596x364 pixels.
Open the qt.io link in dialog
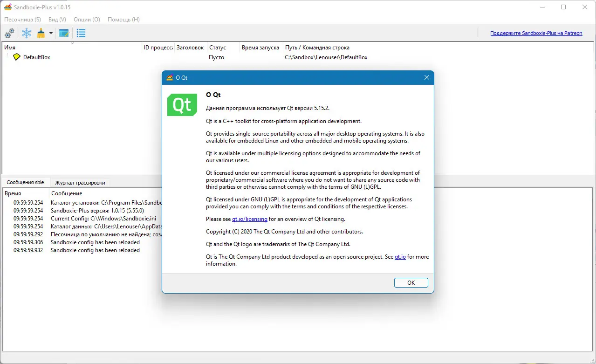click(400, 257)
